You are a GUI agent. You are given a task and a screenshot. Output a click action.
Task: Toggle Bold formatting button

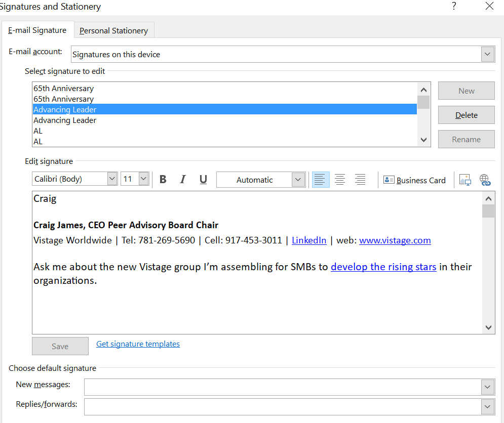pos(163,179)
